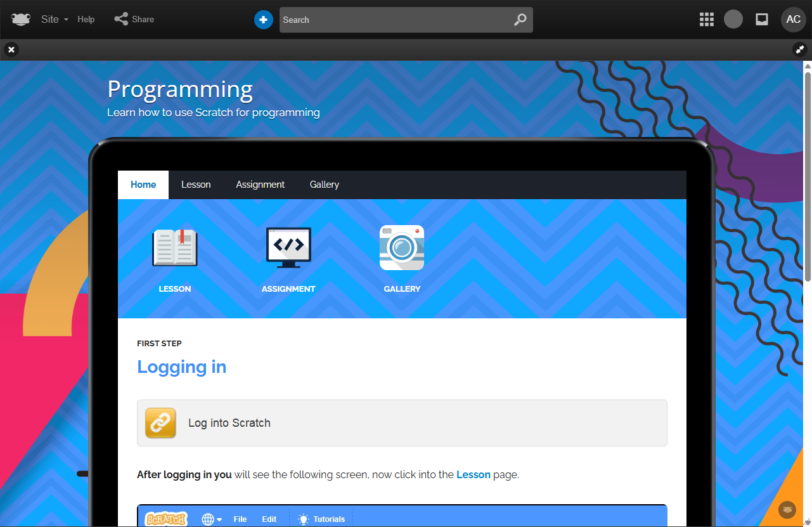Click the Assignment code monitor icon
The image size is (812, 527).
(288, 248)
